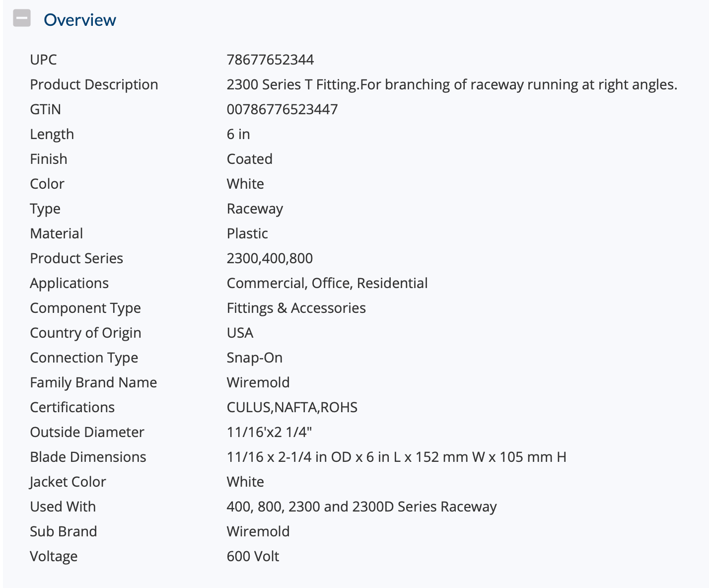Click Product Series value 2300,400,800
This screenshot has height=588, width=709.
tap(270, 258)
